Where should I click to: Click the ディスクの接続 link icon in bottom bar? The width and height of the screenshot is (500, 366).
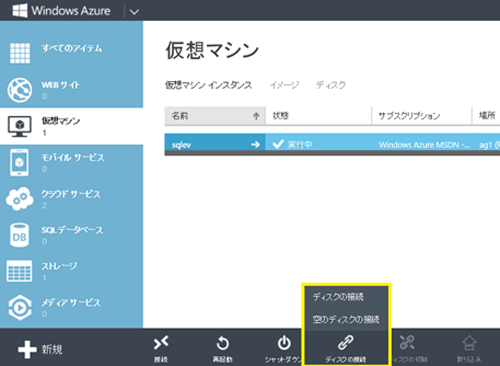click(346, 343)
